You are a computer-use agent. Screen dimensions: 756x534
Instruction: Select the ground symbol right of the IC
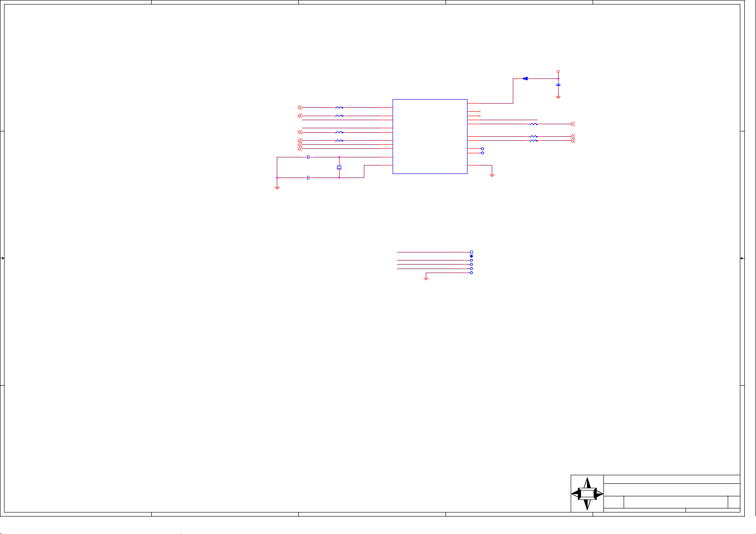click(x=492, y=175)
